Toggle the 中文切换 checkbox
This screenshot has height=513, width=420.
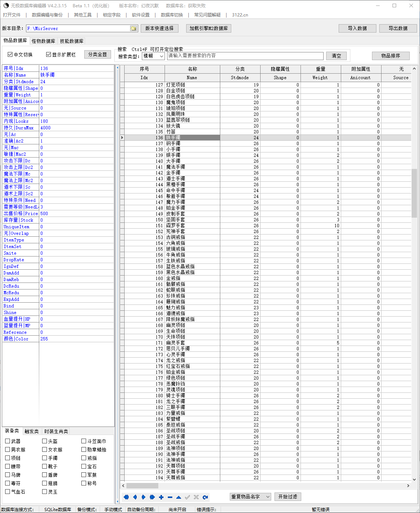(10, 55)
